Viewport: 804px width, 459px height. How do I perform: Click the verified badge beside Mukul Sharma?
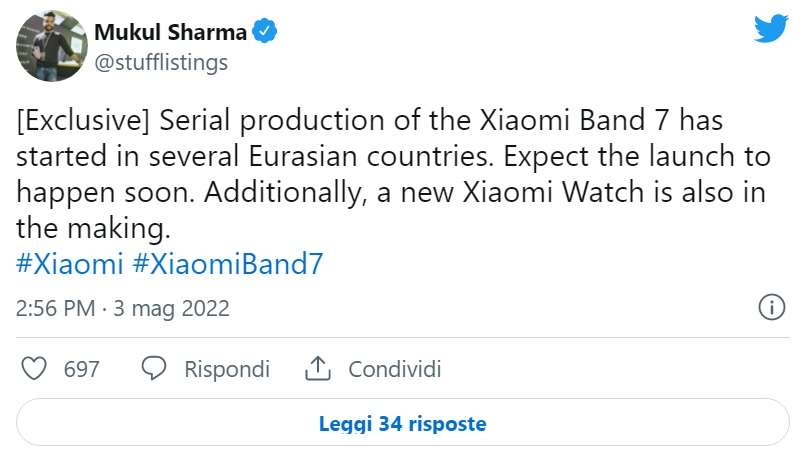point(264,32)
